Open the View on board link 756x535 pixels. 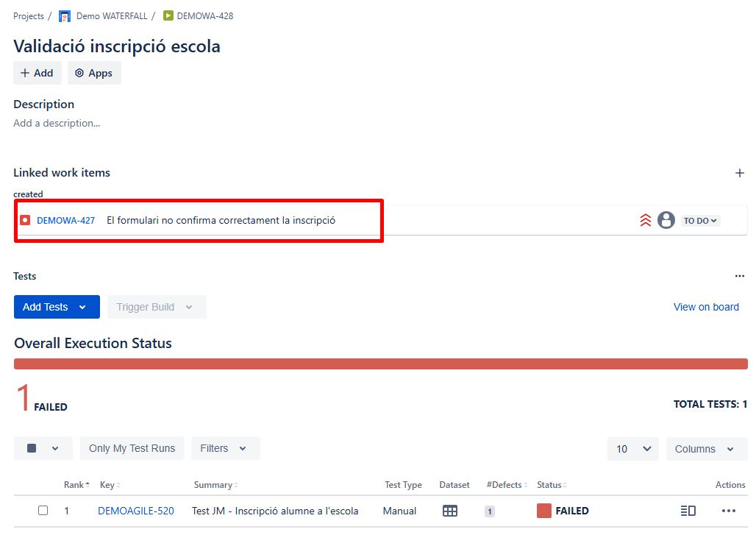[x=706, y=307]
